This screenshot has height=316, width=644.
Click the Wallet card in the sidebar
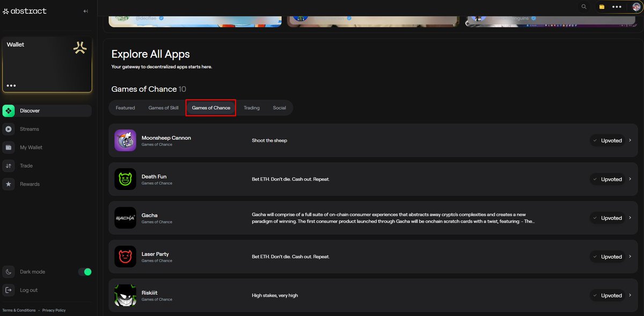(47, 64)
